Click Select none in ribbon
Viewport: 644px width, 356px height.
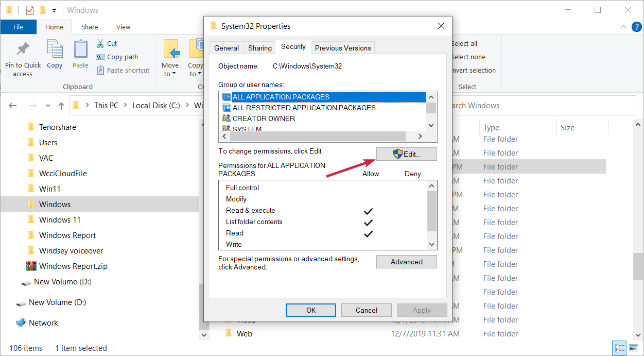tap(468, 57)
